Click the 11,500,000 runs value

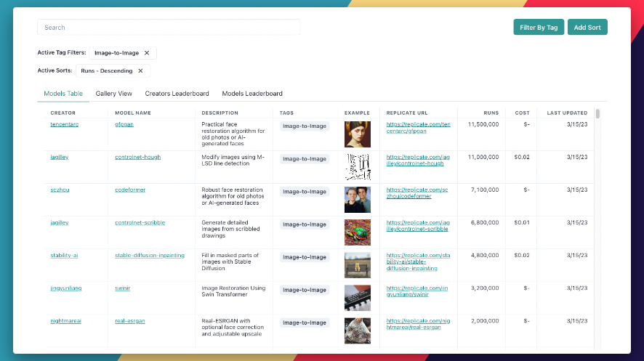483,124
